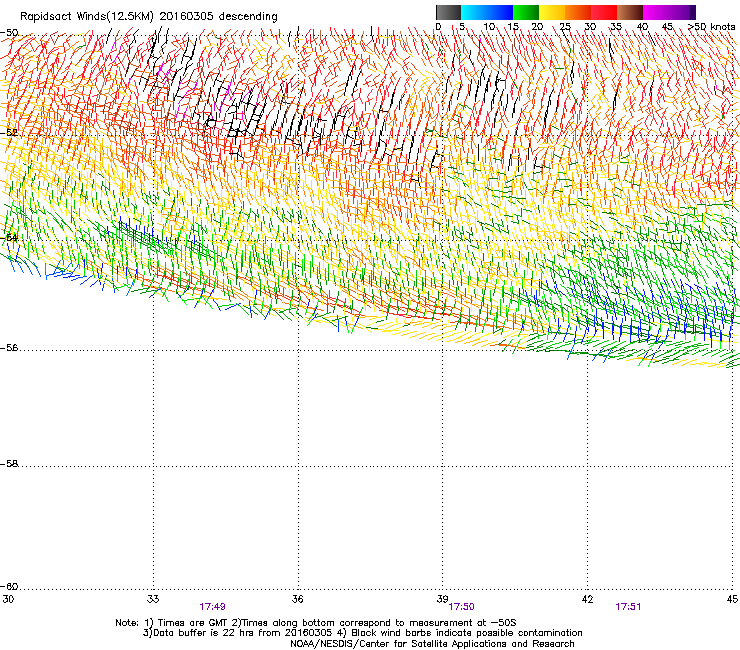The height and width of the screenshot is (650, 740).
Task: Click the green 15-20 knots legend segment
Action: coord(526,12)
